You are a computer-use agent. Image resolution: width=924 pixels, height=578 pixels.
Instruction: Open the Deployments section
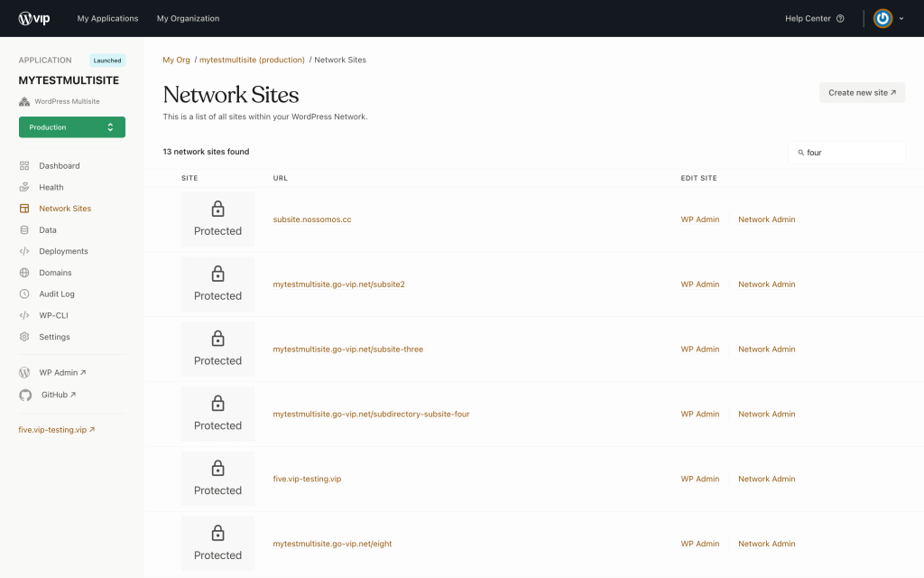click(64, 251)
